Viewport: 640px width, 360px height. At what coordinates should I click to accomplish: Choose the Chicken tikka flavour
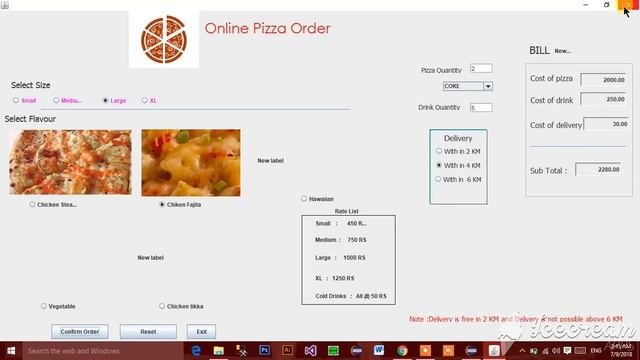tap(181, 306)
